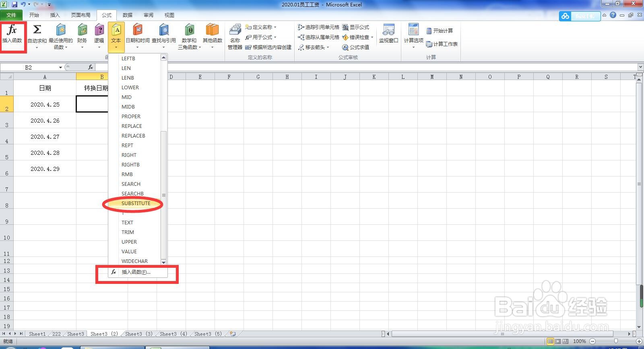This screenshot has height=349, width=644.
Task: Expand the formula bar chevron
Action: pos(640,67)
